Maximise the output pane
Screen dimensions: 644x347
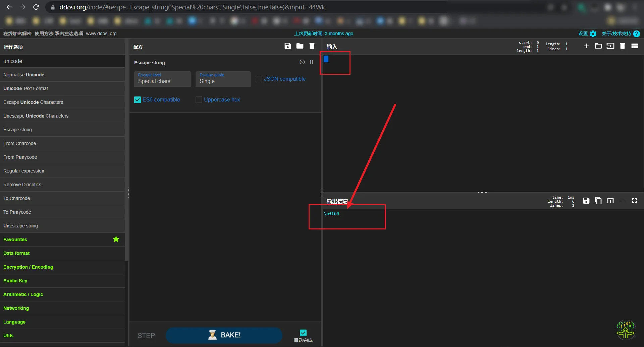click(634, 201)
